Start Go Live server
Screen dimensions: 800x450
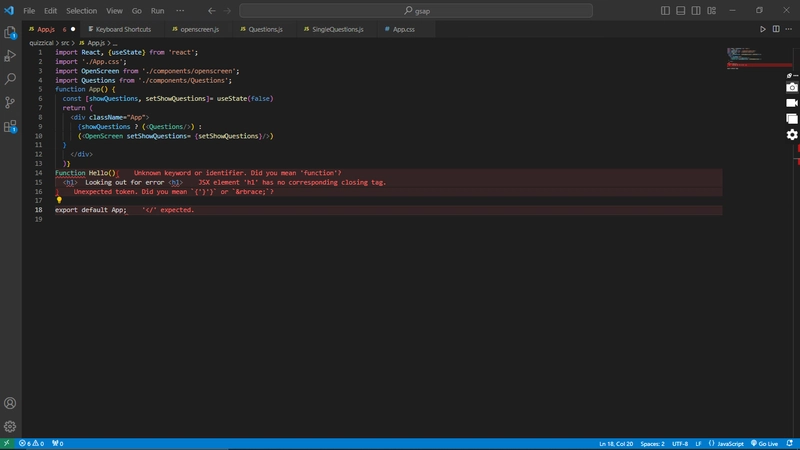tap(764, 443)
